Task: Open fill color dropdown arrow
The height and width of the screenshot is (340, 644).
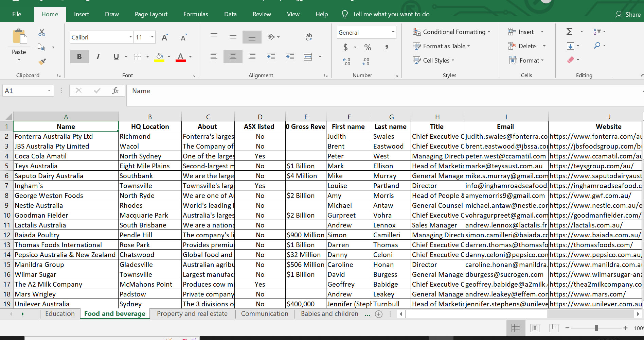Action: [x=169, y=57]
